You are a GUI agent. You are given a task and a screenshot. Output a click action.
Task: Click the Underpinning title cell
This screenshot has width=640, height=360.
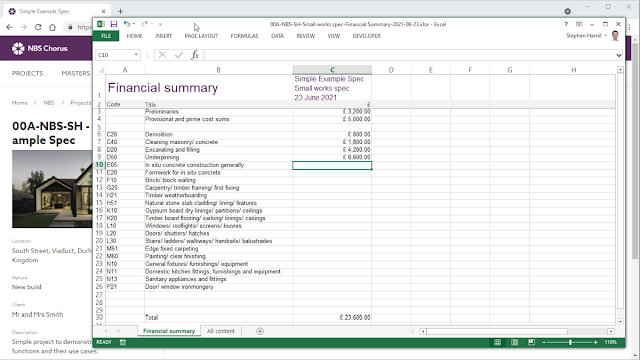(x=218, y=157)
